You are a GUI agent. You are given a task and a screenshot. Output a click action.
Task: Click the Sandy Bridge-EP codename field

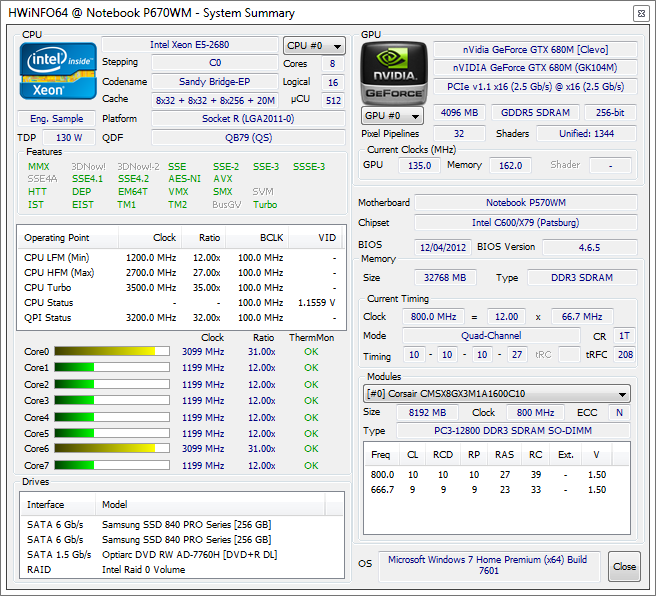215,82
